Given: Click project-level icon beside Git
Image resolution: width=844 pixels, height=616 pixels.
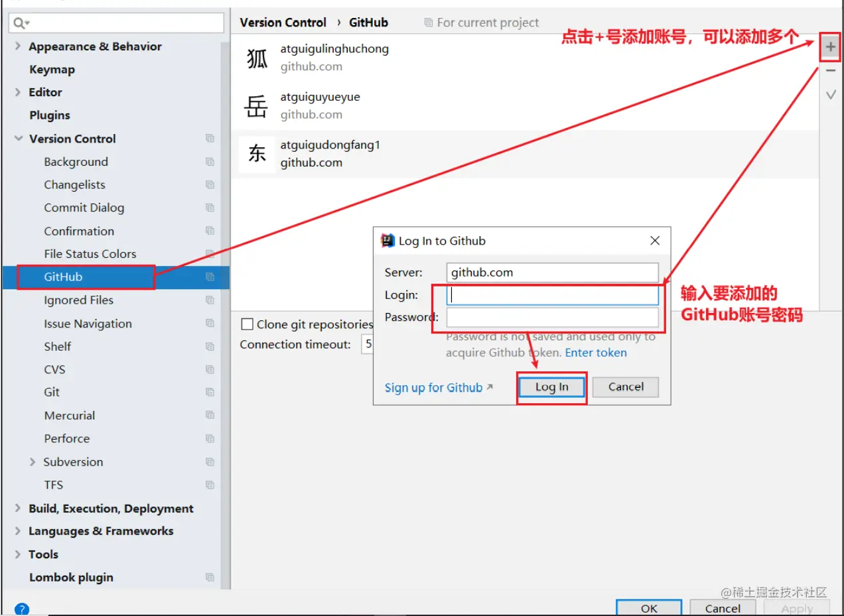Looking at the screenshot, I should point(210,393).
